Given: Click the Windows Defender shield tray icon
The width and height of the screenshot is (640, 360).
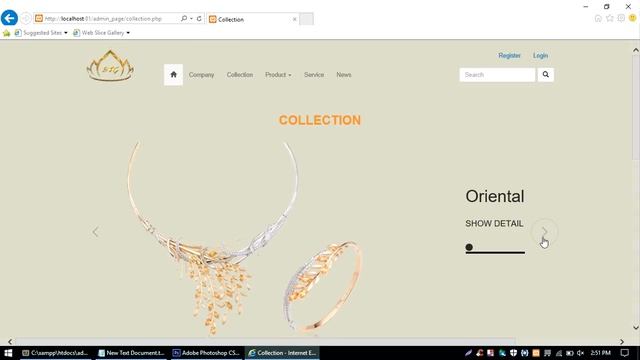Looking at the screenshot, I should pyautogui.click(x=513, y=353).
